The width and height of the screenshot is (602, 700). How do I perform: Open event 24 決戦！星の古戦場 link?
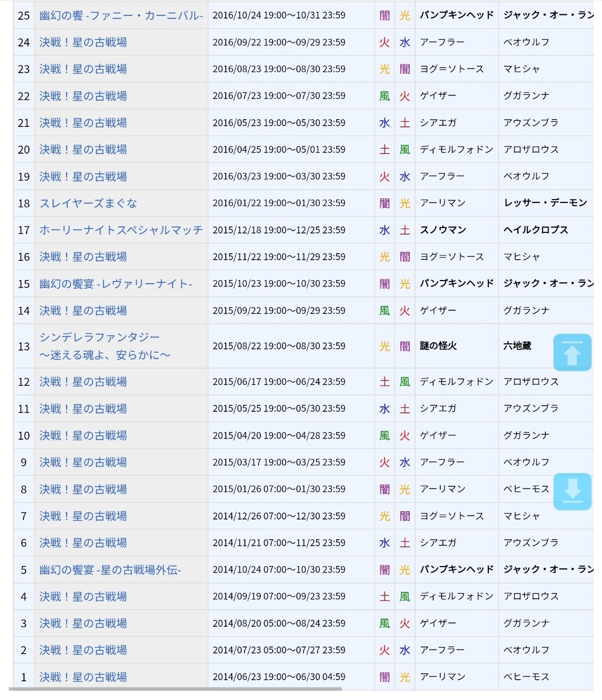point(83,42)
